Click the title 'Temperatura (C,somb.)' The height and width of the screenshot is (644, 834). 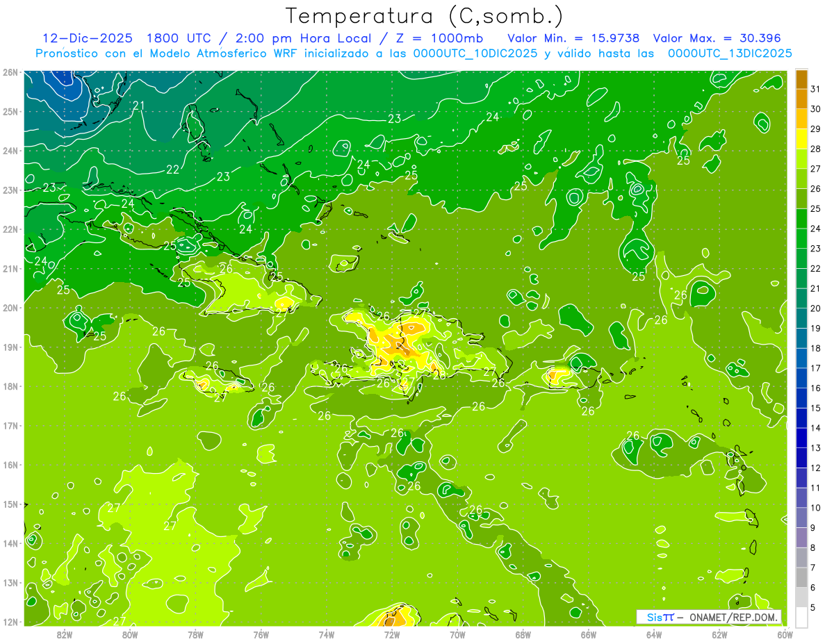coord(425,16)
